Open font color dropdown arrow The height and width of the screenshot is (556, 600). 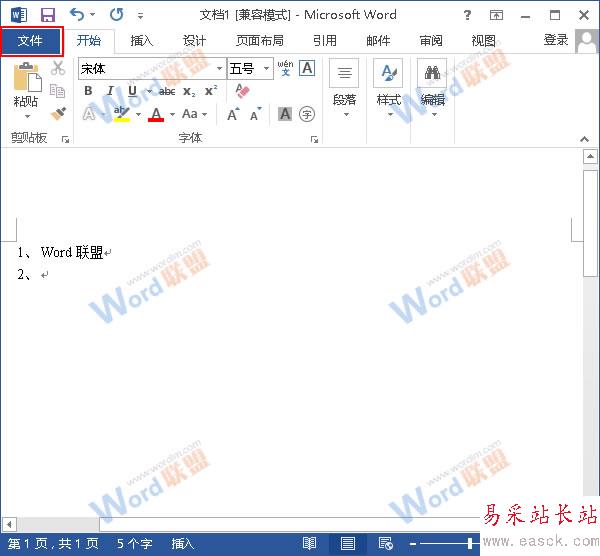pos(173,114)
